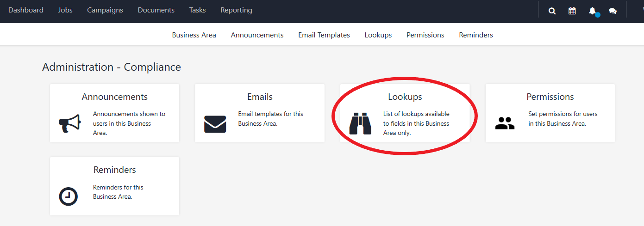The image size is (644, 226).
Task: Open the Reminders card title
Action: click(115, 170)
